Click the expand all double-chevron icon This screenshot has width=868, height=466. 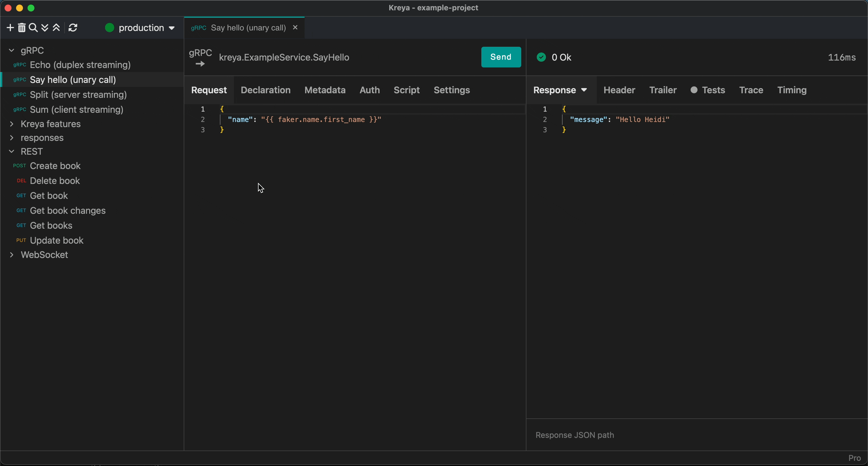44,28
